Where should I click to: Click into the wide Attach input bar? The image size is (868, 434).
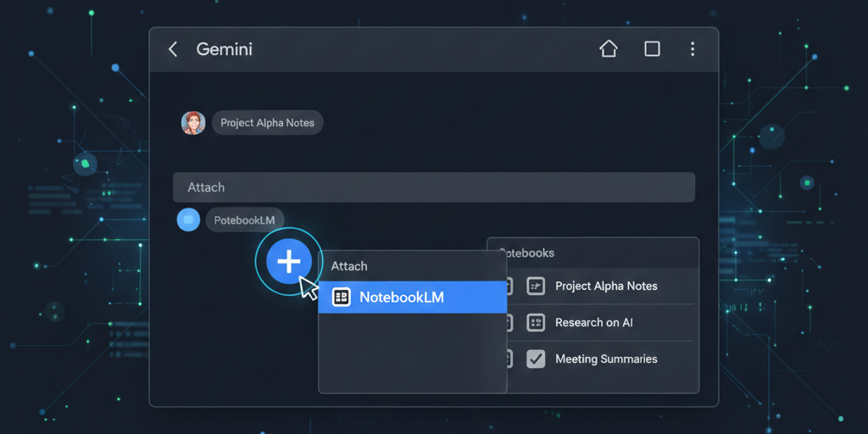[433, 187]
